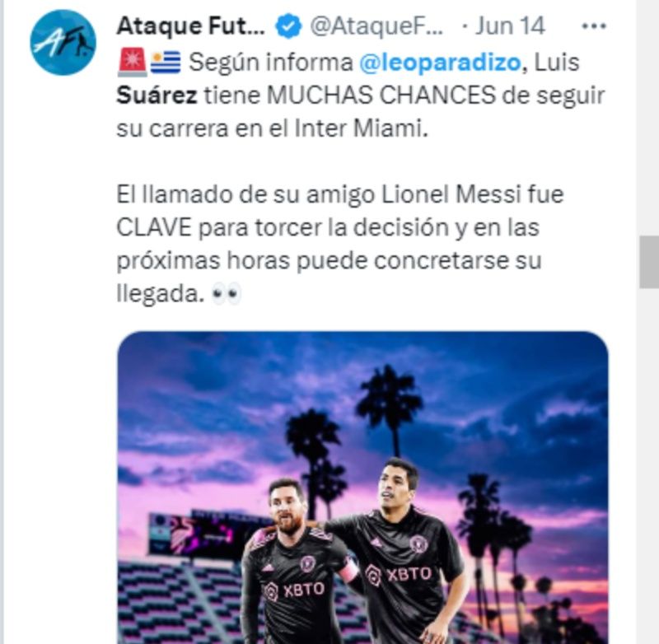Open the Messi and Suárez photo
The width and height of the screenshot is (659, 644).
(362, 488)
